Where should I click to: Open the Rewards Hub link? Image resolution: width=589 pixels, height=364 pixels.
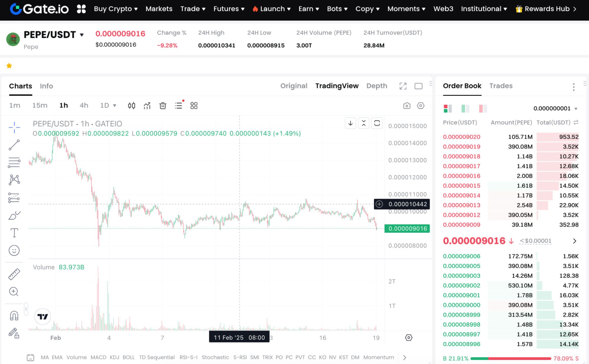547,9
